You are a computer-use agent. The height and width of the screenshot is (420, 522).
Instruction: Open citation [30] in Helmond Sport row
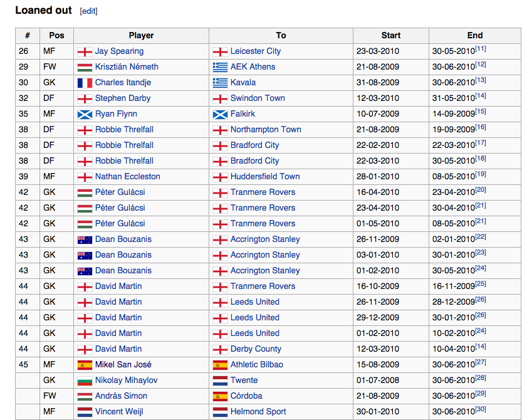481,409
